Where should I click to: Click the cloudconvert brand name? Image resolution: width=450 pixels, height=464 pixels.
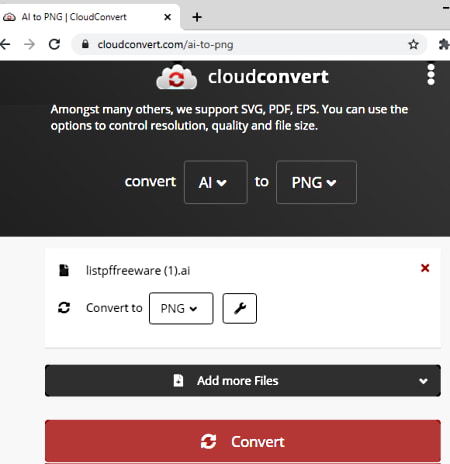(268, 77)
